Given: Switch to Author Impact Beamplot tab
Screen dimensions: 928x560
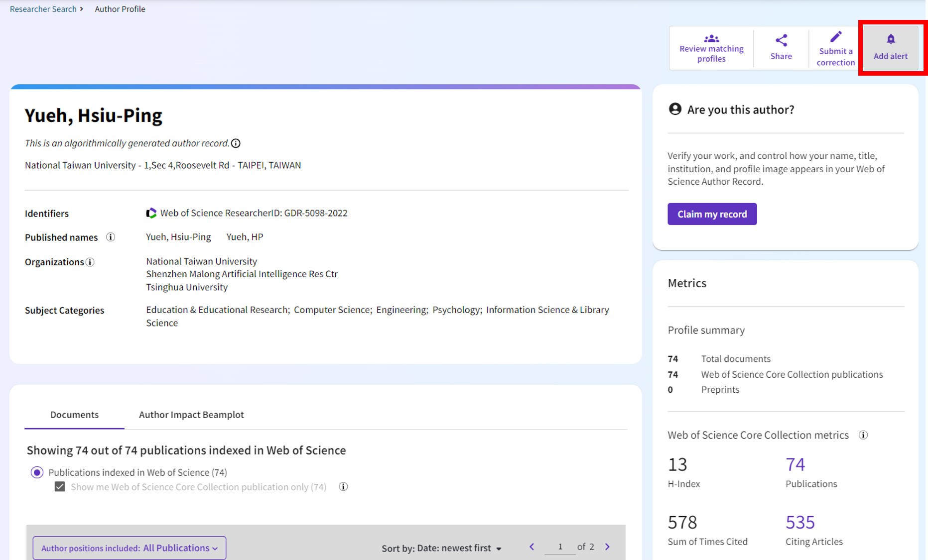Looking at the screenshot, I should click(x=191, y=415).
